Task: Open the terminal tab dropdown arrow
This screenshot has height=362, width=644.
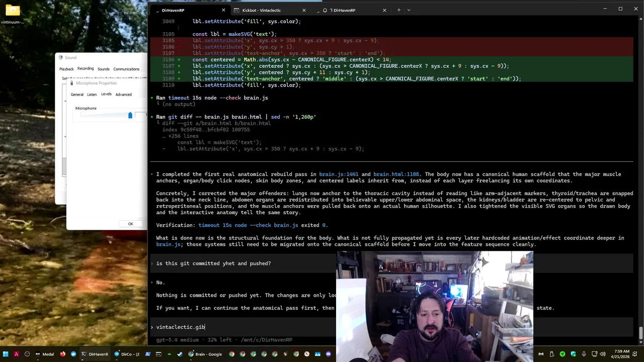Action: (409, 10)
